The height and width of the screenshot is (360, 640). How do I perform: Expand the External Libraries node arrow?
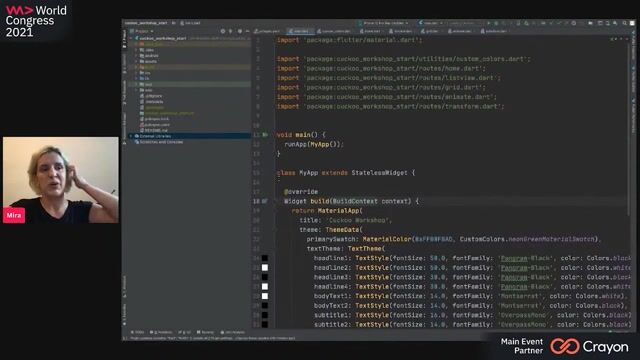pyautogui.click(x=131, y=136)
